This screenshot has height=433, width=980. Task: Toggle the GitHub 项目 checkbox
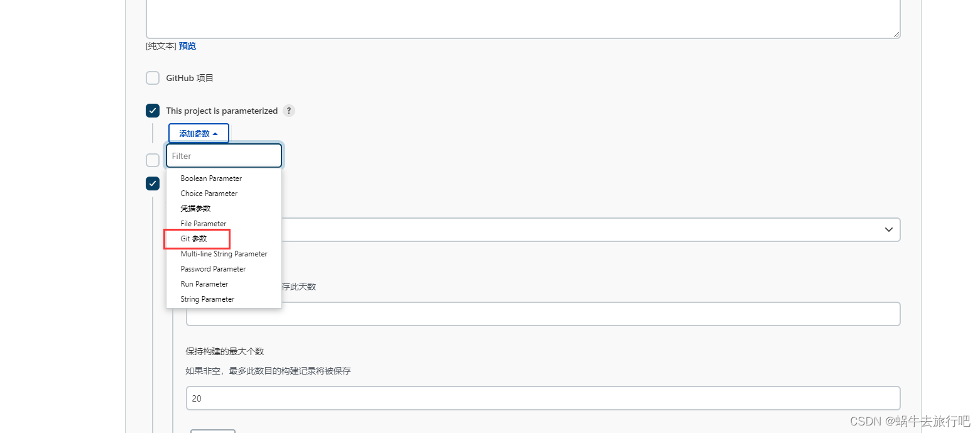(153, 78)
